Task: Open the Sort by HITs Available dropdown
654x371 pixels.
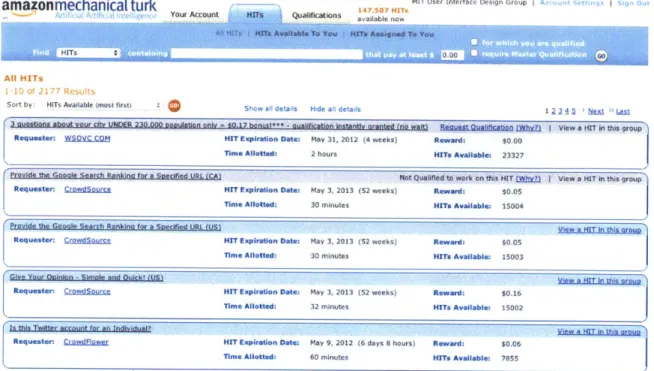Action: [x=103, y=105]
